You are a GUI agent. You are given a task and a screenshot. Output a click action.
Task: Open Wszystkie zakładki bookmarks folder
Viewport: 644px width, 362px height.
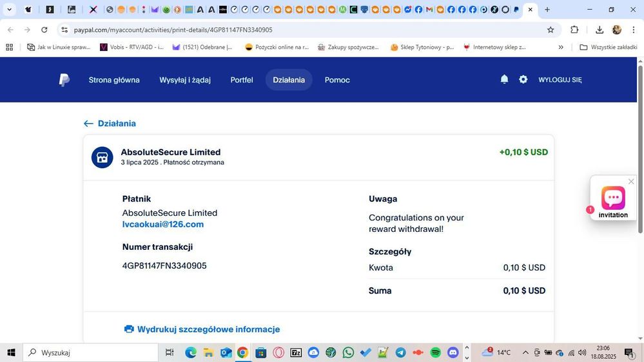(608, 47)
